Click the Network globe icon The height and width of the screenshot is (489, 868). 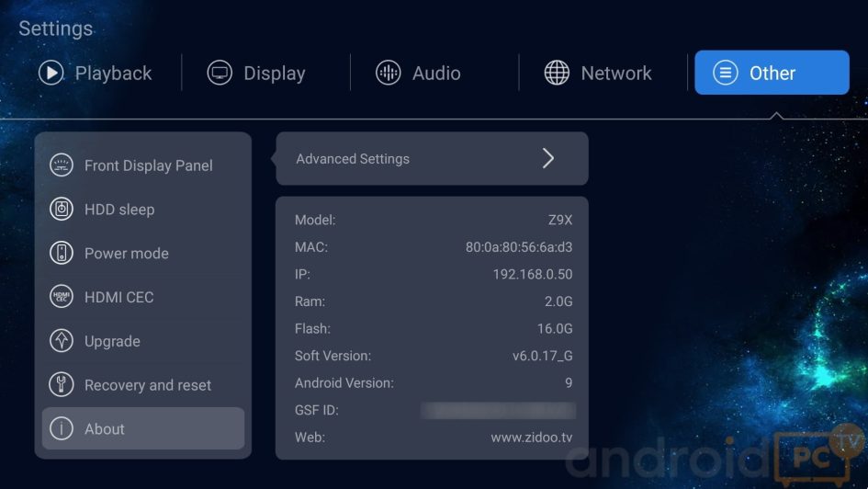click(x=557, y=73)
